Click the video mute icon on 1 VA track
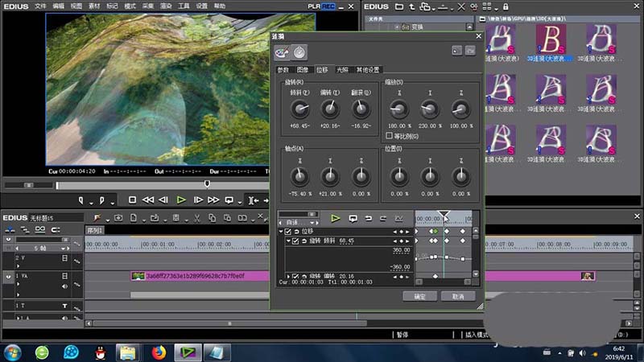This screenshot has height=362, width=644. (x=64, y=276)
